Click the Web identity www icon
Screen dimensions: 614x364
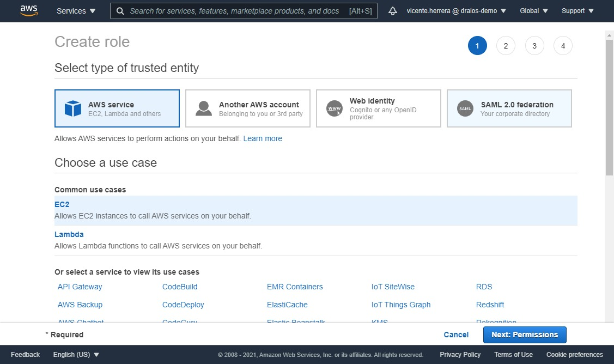pyautogui.click(x=335, y=108)
